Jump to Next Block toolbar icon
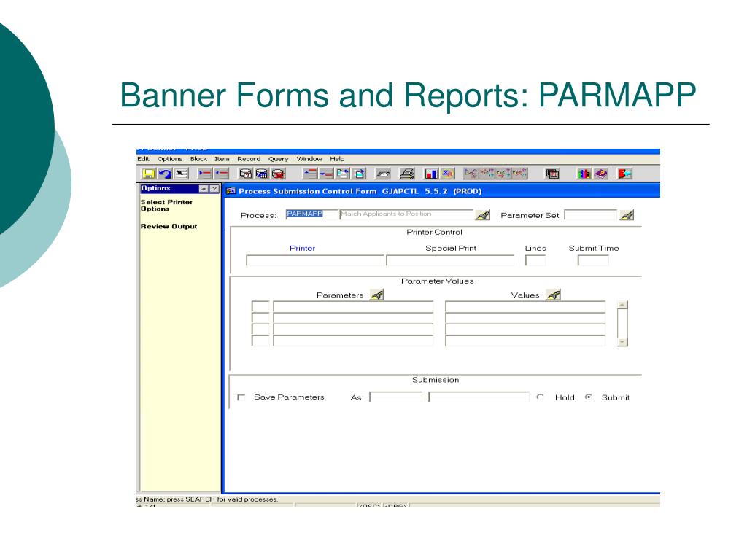 359,174
